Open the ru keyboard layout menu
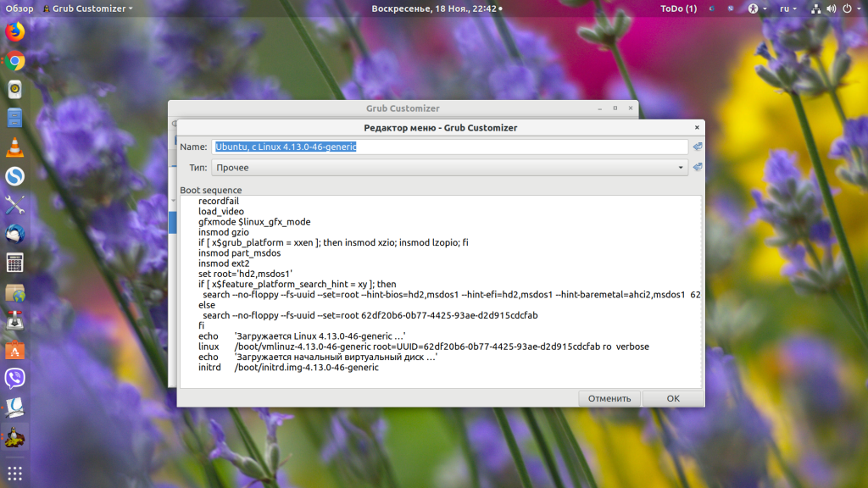This screenshot has width=868, height=488. pyautogui.click(x=788, y=8)
